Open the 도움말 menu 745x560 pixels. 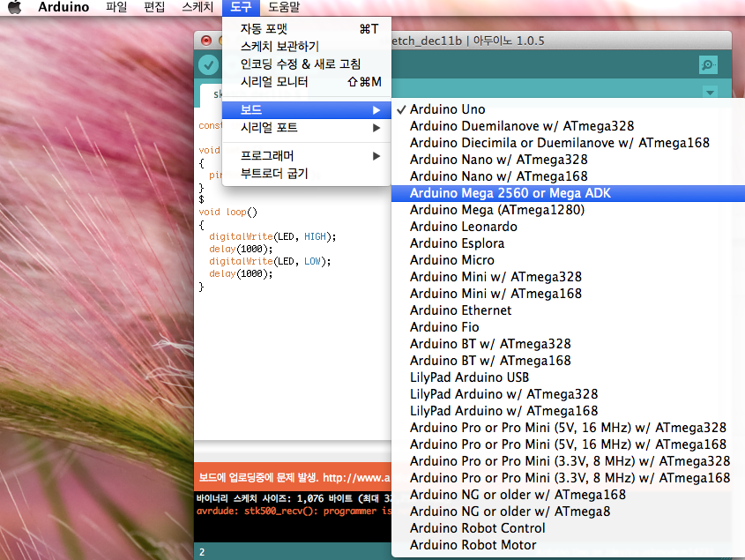pyautogui.click(x=284, y=7)
